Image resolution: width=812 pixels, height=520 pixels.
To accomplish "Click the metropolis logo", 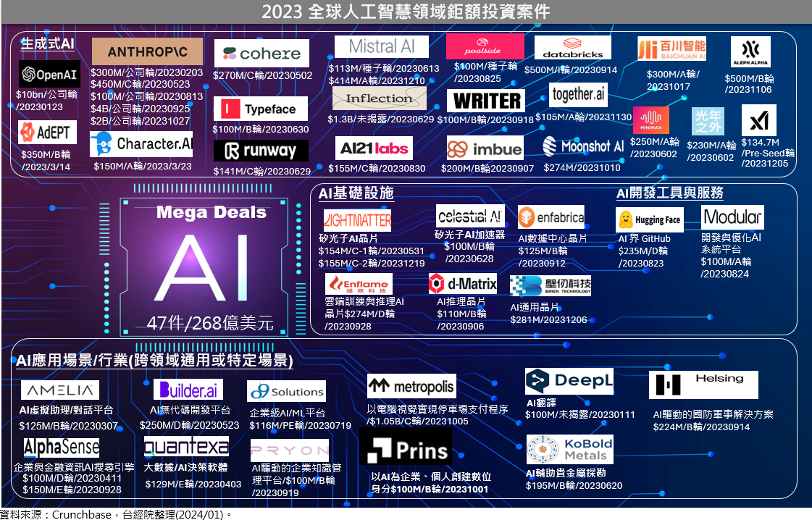I will [411, 386].
